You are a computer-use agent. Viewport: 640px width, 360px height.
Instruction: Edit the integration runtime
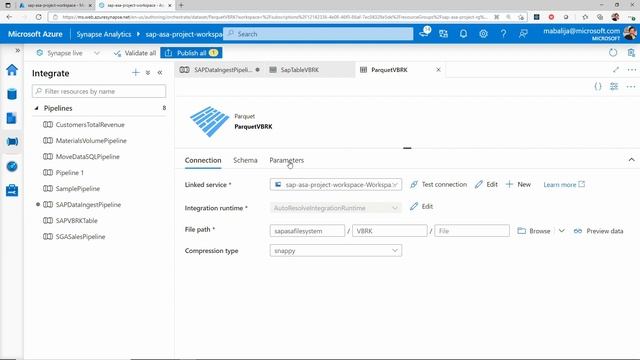pos(422,206)
